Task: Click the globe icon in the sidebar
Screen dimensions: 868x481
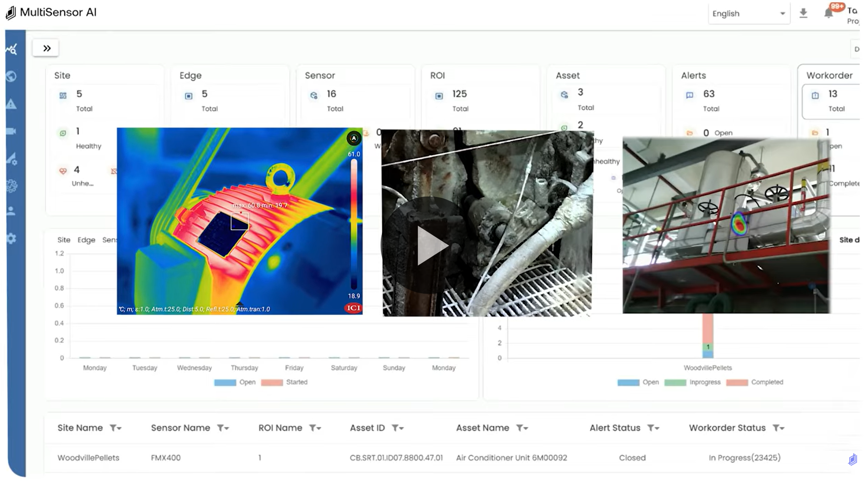Action: (11, 76)
